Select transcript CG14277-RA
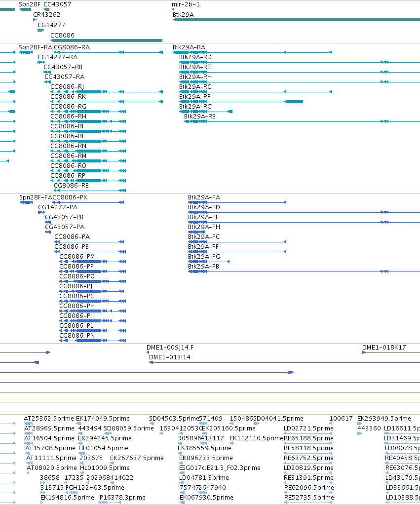The image size is (420, 505). (x=57, y=57)
